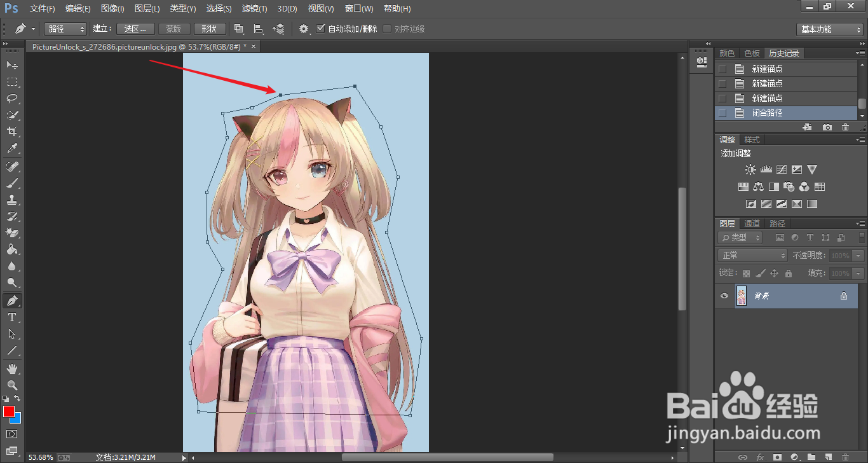Screen dimensions: 868x463
Task: Select the Rectangular Marquee tool
Action: click(12, 82)
